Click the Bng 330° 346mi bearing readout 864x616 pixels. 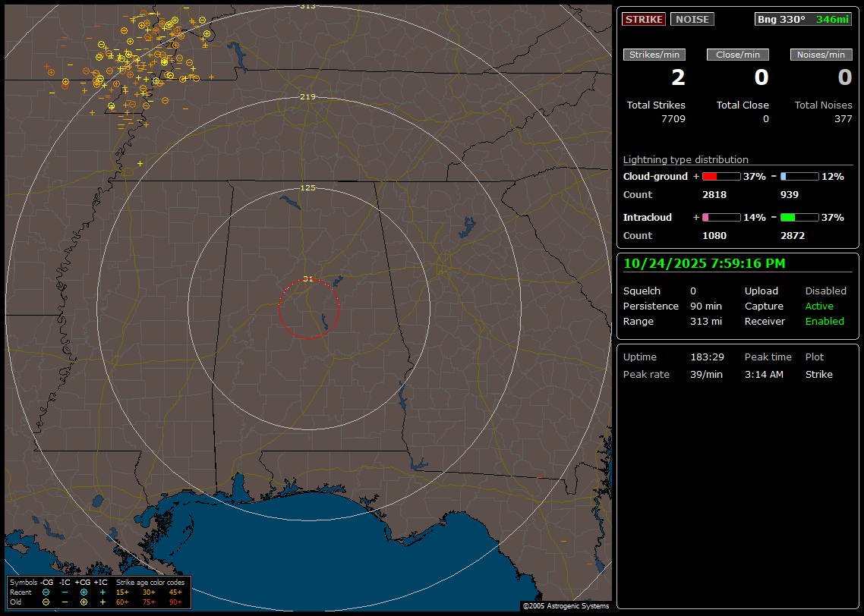click(803, 20)
